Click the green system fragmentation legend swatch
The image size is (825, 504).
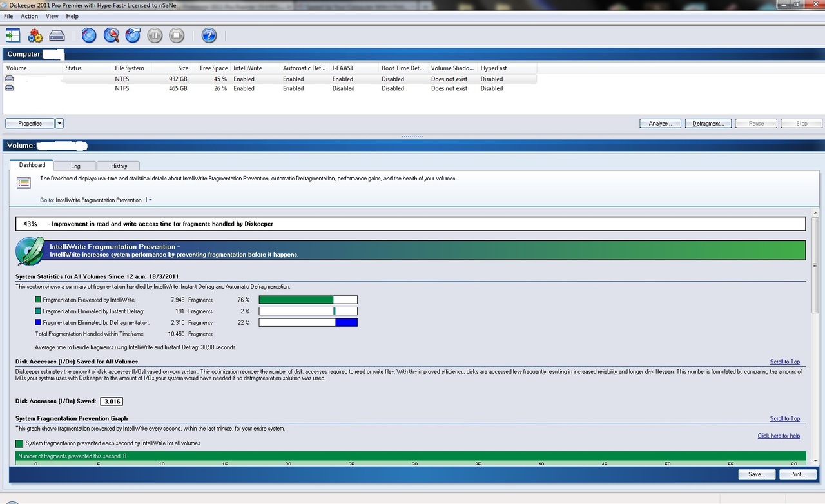point(19,443)
